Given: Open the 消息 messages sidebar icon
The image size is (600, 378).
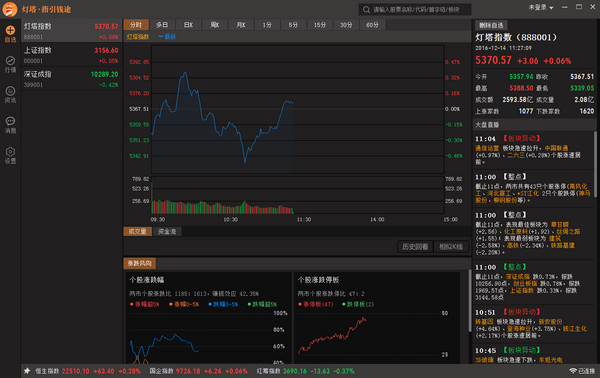Looking at the screenshot, I should (10, 125).
